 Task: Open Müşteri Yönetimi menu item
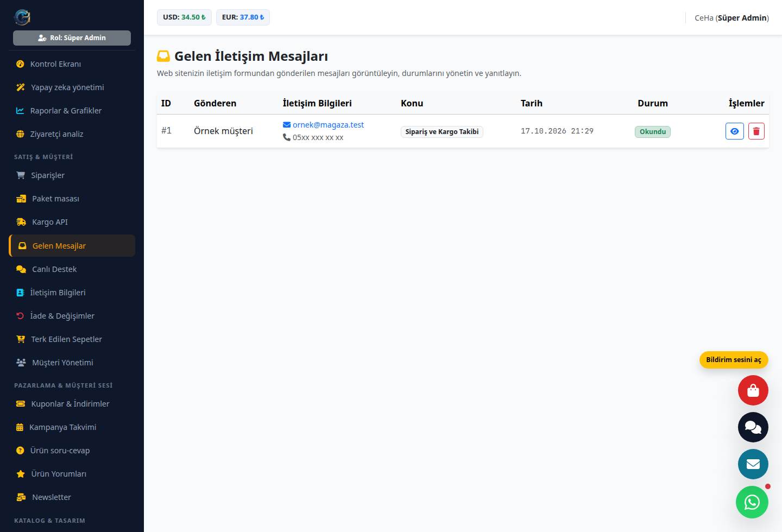tap(72, 363)
